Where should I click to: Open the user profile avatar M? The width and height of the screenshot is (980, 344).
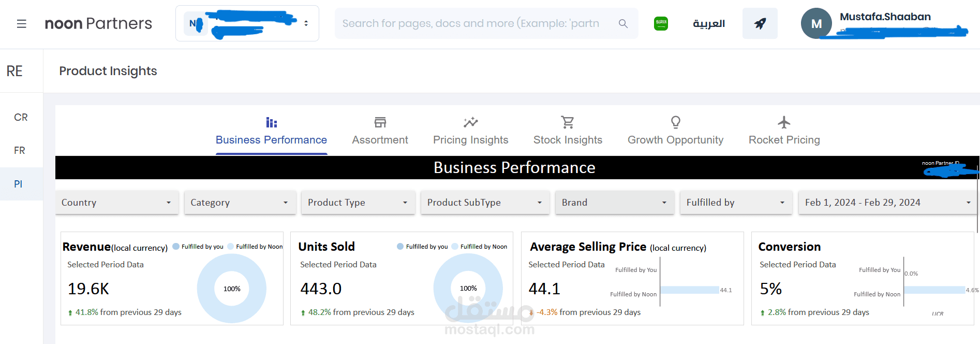pos(816,24)
